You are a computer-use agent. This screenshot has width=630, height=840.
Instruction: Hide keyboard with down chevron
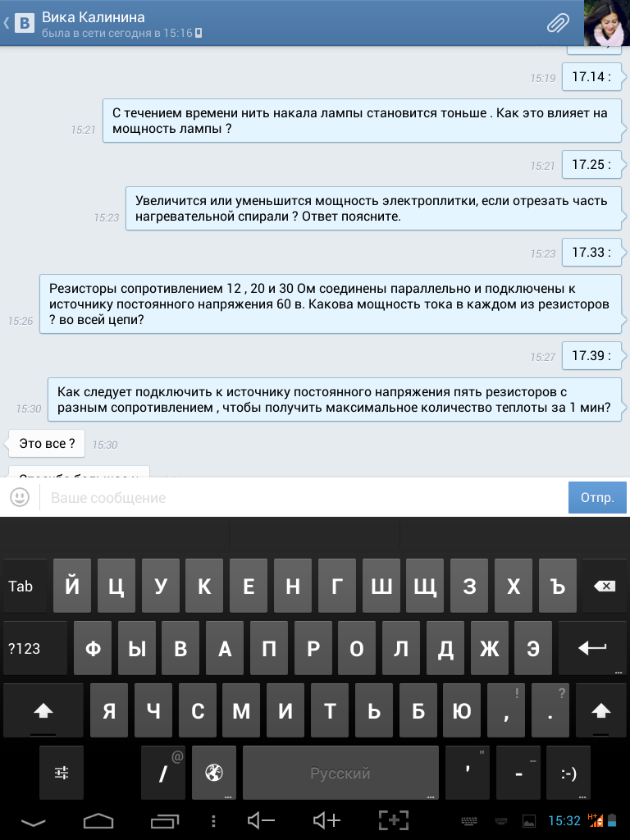coord(33,821)
